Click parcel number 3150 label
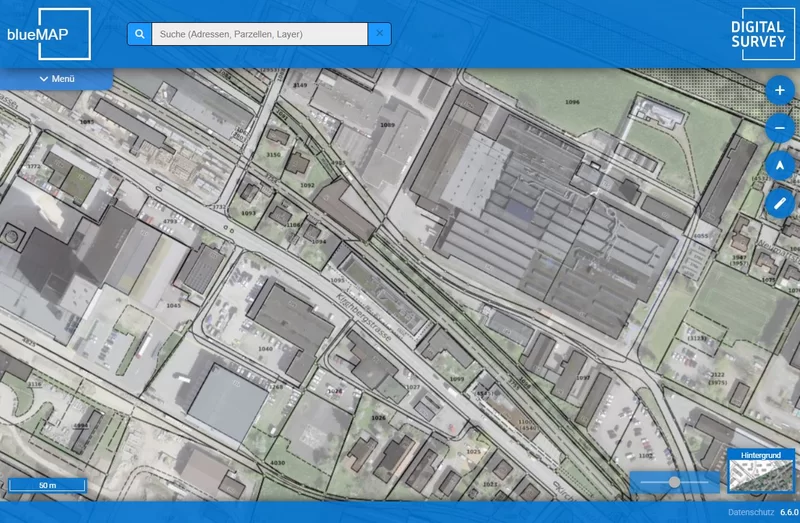 pos(273,155)
